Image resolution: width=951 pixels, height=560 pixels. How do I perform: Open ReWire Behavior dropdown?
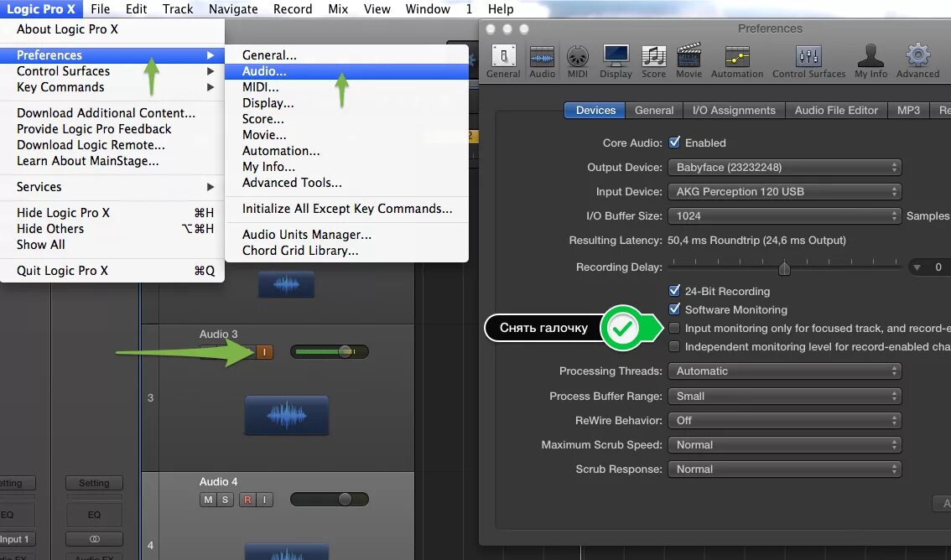pyautogui.click(x=785, y=420)
